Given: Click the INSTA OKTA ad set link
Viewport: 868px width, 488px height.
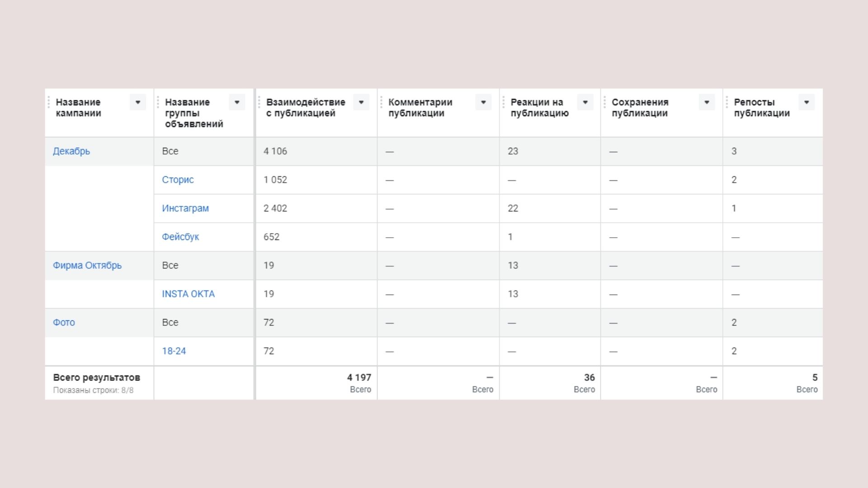Looking at the screenshot, I should (188, 294).
